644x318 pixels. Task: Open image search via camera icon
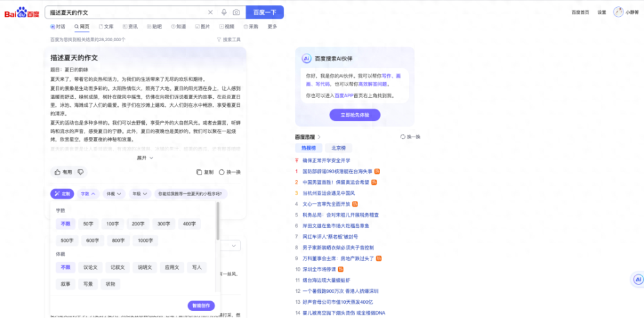236,12
